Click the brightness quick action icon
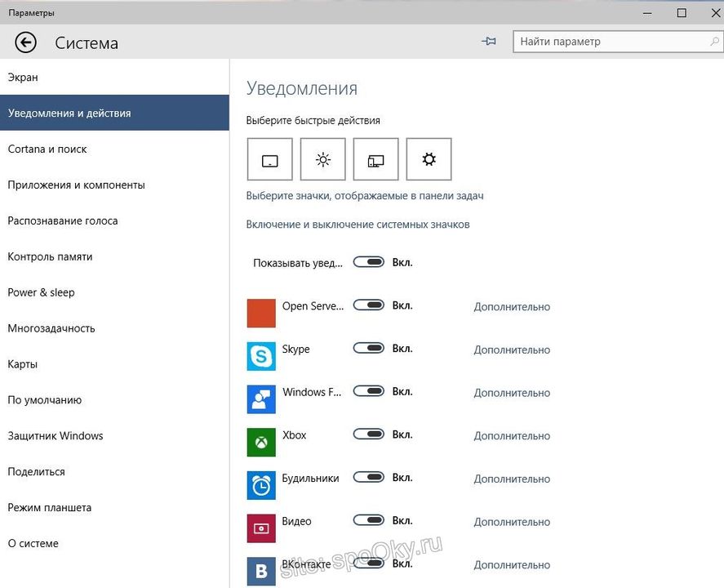The height and width of the screenshot is (588, 724). (x=322, y=158)
